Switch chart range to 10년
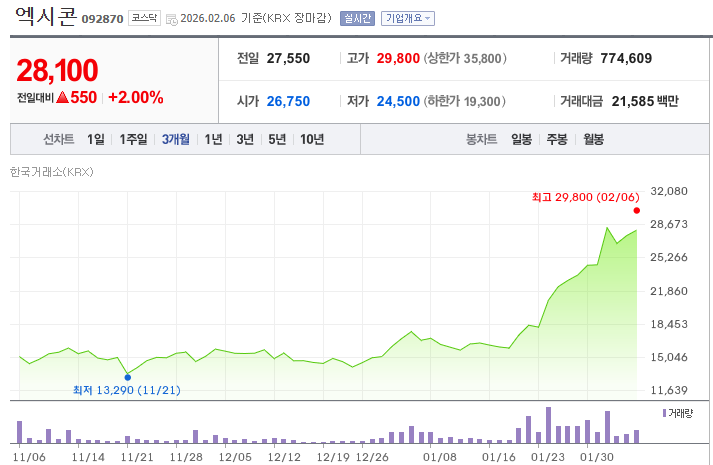Screen dimensions: 713x465 (312, 139)
